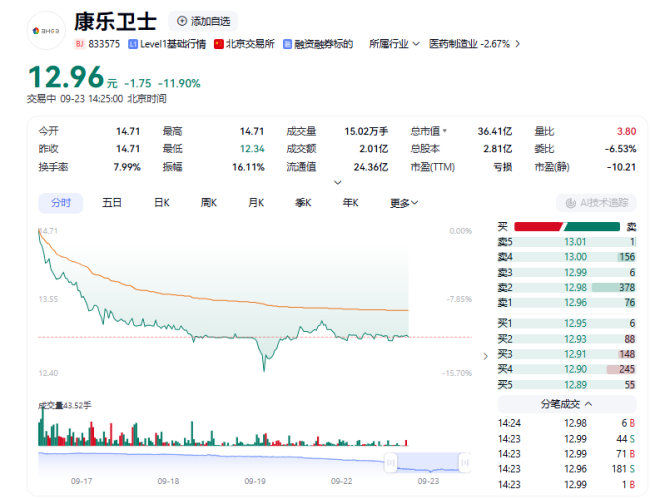Switch to the 日K chart tab
The image size is (650, 499).
coord(161,203)
